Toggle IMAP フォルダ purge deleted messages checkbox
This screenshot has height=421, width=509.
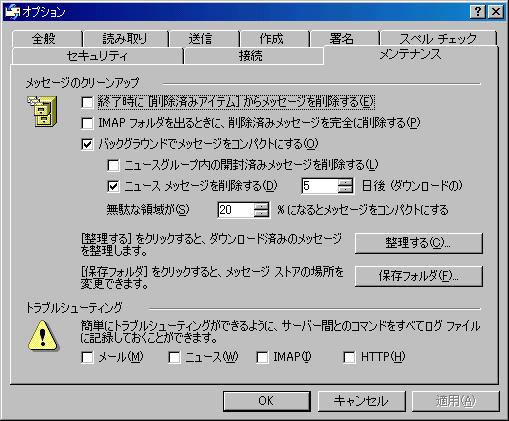click(x=87, y=123)
